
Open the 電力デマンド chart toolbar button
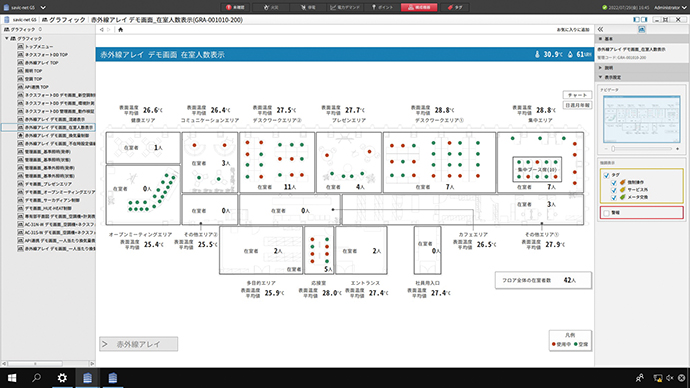click(345, 7)
